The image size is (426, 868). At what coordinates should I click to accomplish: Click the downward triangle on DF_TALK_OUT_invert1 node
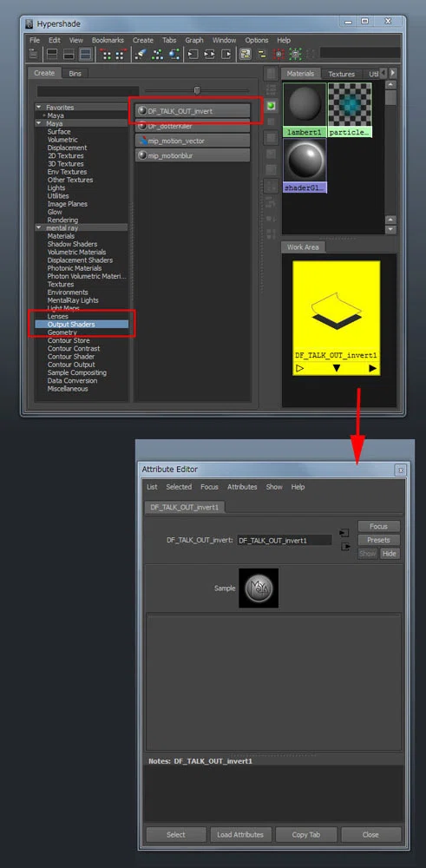[337, 368]
